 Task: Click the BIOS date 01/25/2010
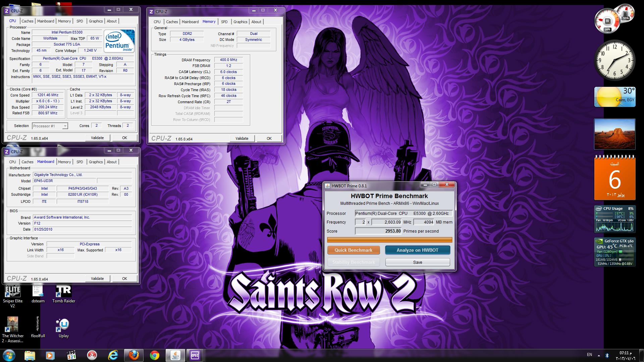click(82, 229)
